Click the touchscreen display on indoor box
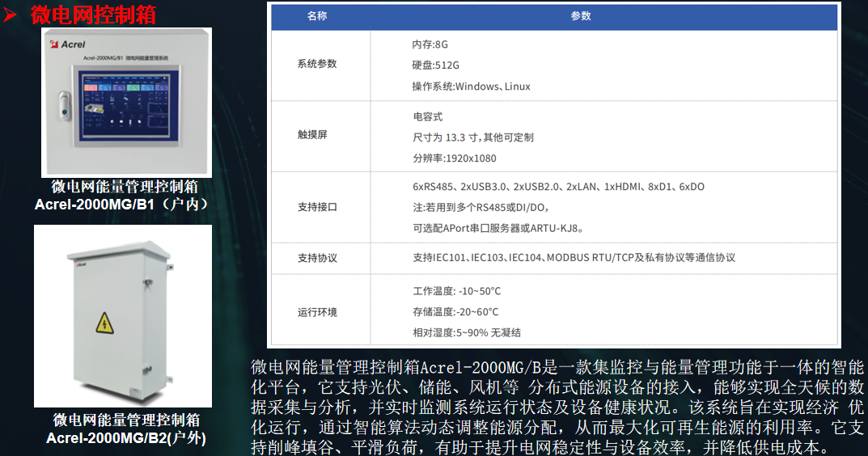868x456 pixels. click(126, 105)
